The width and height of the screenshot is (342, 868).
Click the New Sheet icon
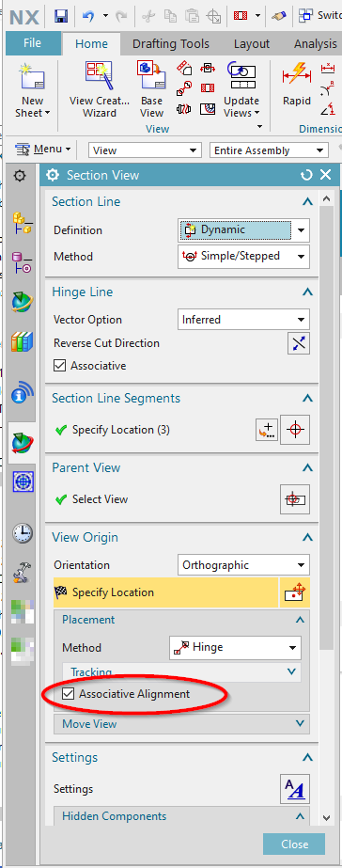pos(32,88)
